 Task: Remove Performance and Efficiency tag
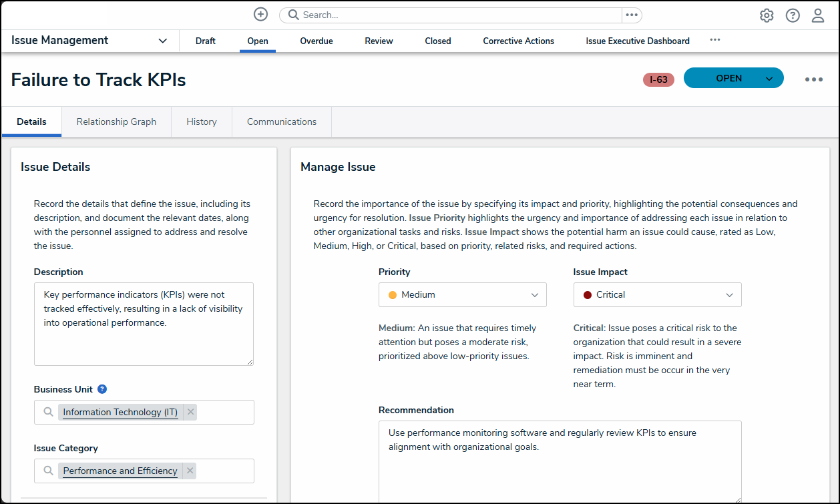(x=190, y=471)
